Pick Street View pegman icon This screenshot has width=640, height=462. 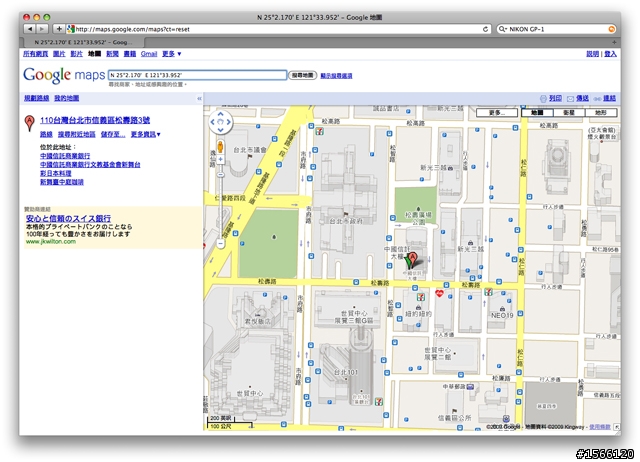tap(220, 147)
